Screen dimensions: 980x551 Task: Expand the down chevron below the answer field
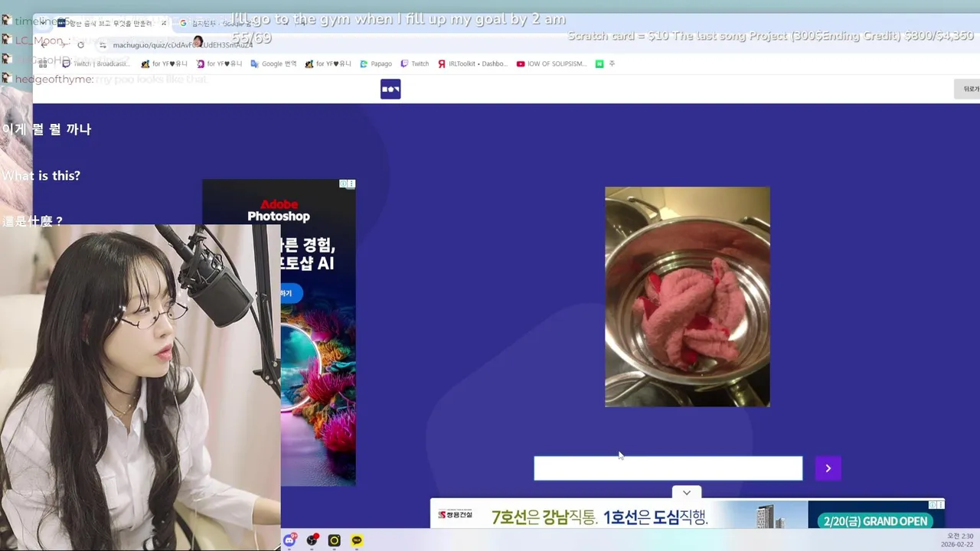coord(687,493)
